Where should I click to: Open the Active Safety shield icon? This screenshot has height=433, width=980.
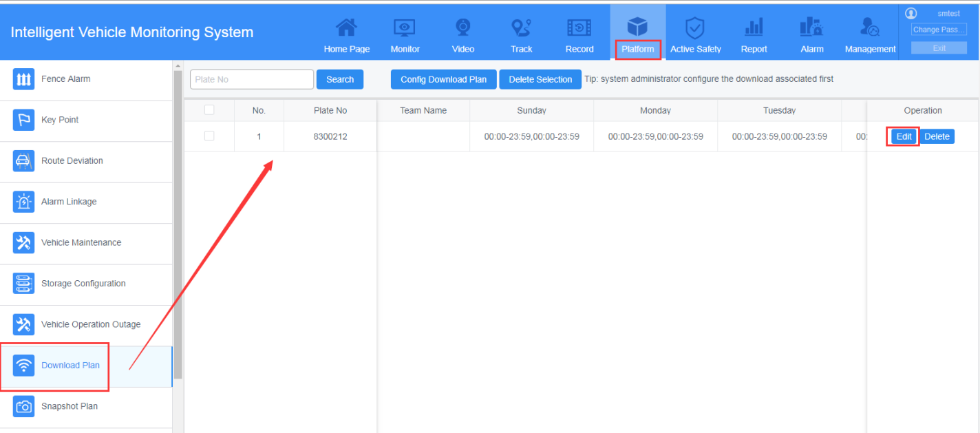tap(695, 28)
